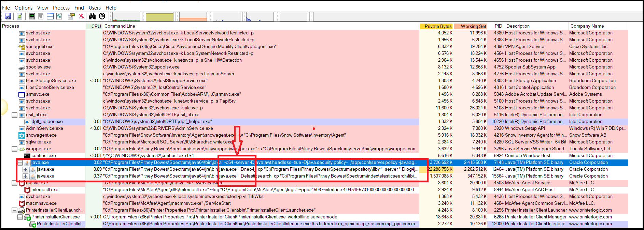This screenshot has width=644, height=230.
Task: Click the red Kill Process toolbar icon
Action: tap(81, 16)
